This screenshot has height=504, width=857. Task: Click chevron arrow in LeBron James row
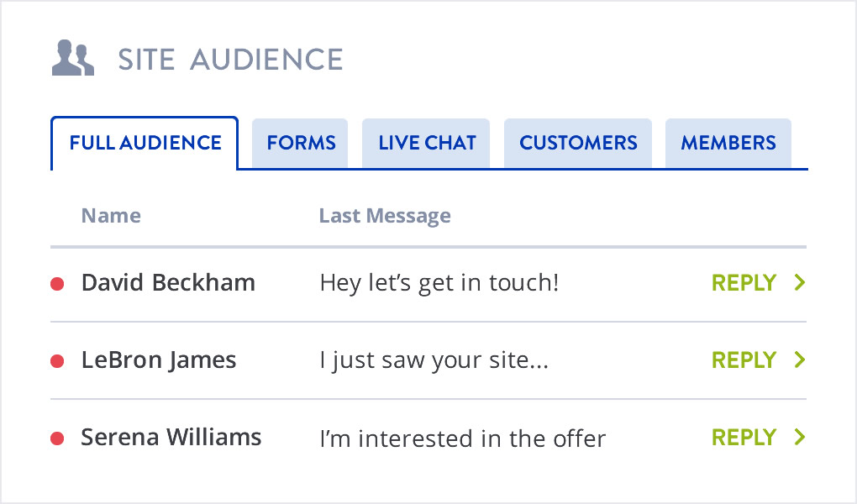[799, 360]
